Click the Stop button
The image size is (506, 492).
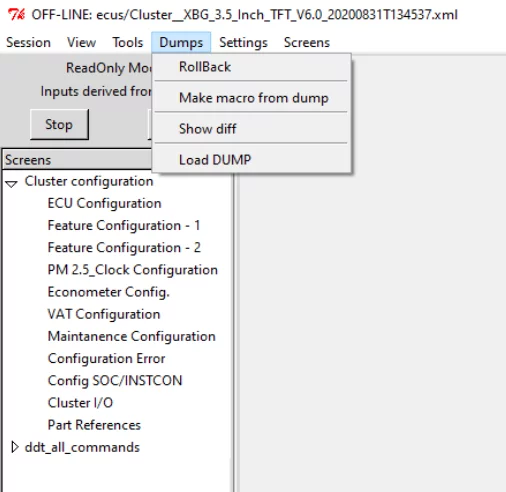[59, 124]
